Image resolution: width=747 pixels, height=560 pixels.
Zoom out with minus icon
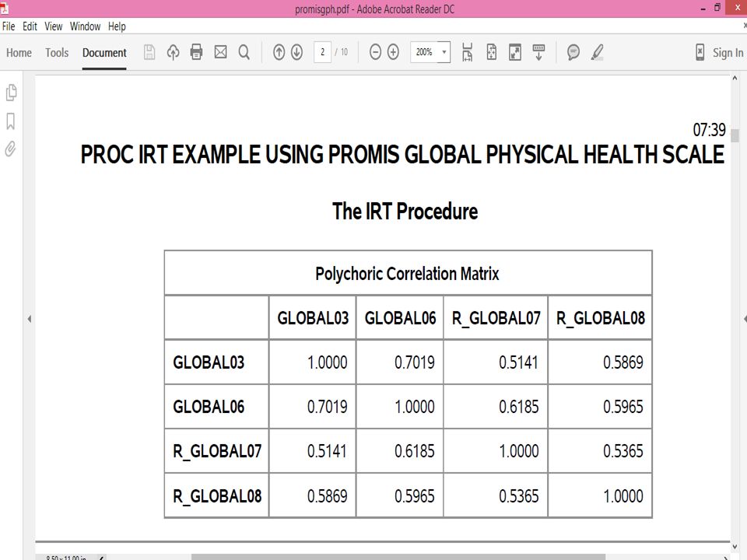(x=375, y=52)
